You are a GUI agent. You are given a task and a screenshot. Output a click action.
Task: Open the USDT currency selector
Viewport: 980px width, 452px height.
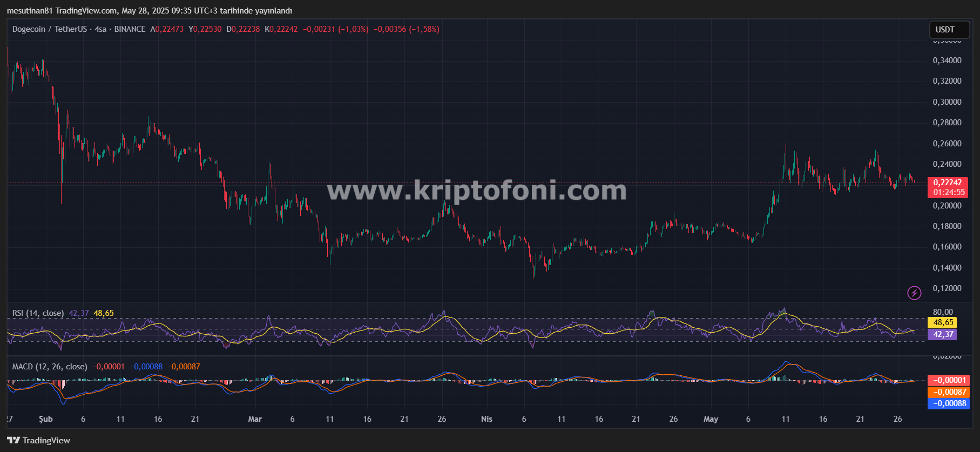(949, 30)
